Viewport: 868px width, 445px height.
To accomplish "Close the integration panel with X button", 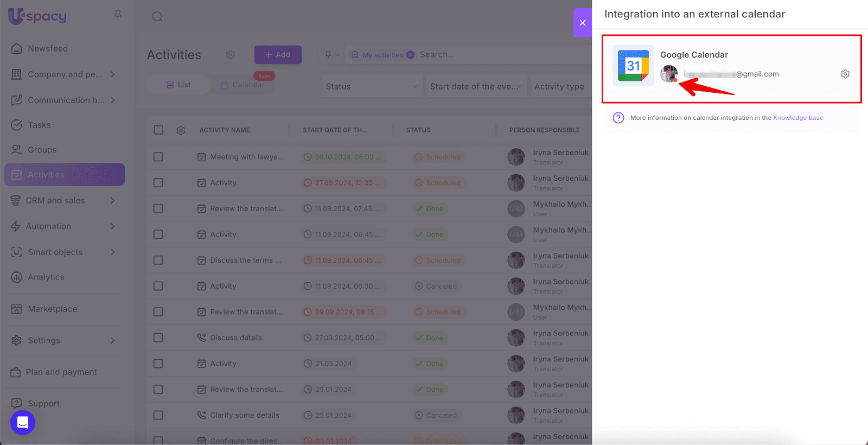I will [582, 23].
